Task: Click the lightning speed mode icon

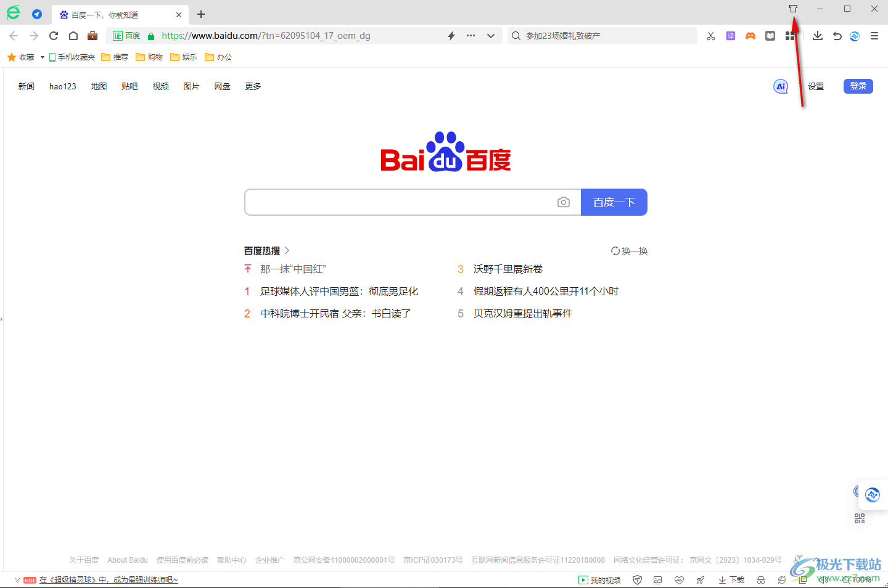Action: 451,36
